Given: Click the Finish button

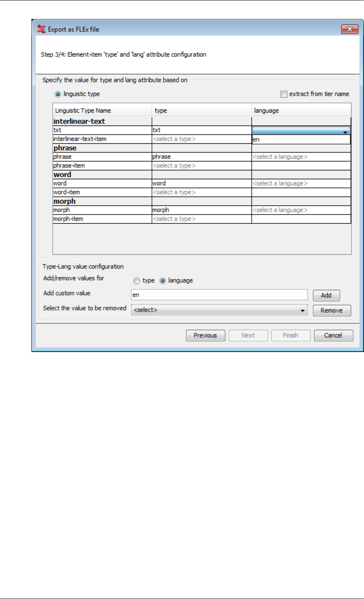Looking at the screenshot, I should (x=291, y=335).
